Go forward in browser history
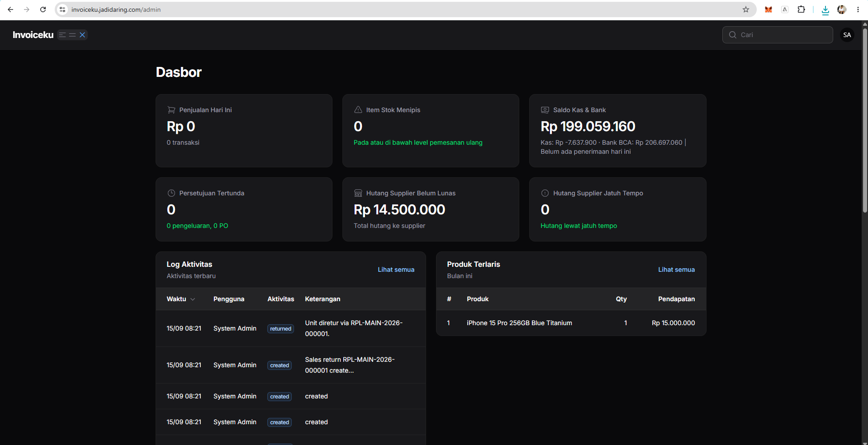 pyautogui.click(x=27, y=9)
